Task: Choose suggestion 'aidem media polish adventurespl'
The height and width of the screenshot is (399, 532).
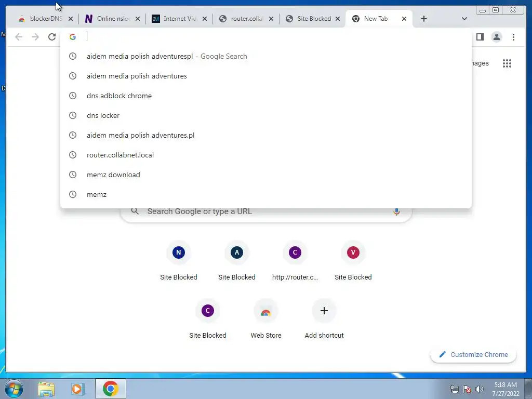Action: 265,56
